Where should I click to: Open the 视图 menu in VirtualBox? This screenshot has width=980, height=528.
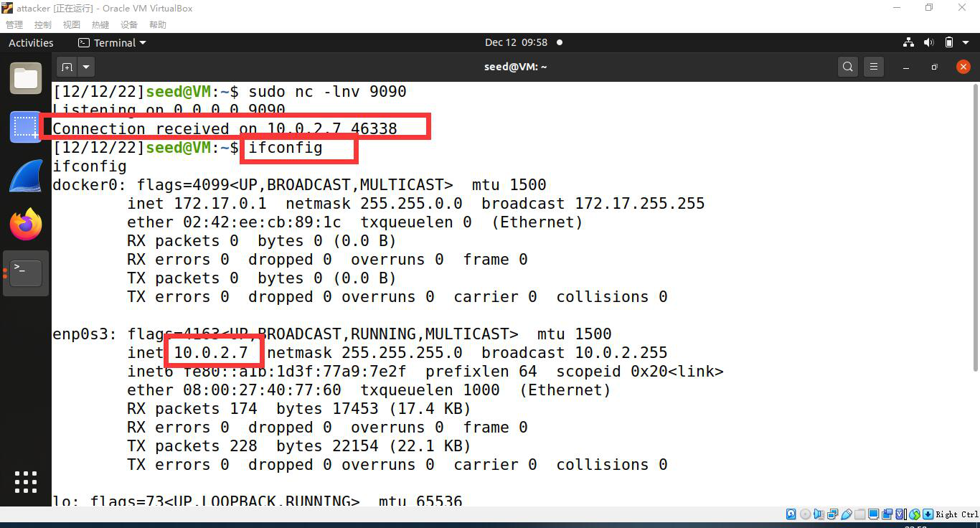(71, 24)
